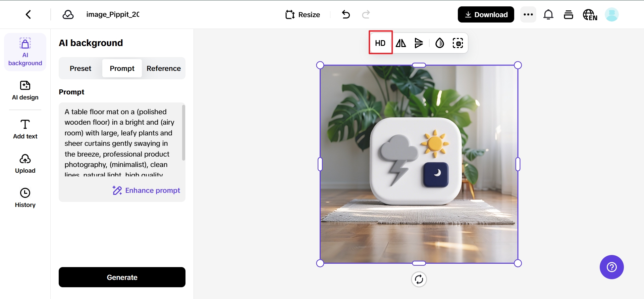The image size is (644, 299).
Task: Click the rotate handle below image
Action: click(x=419, y=279)
